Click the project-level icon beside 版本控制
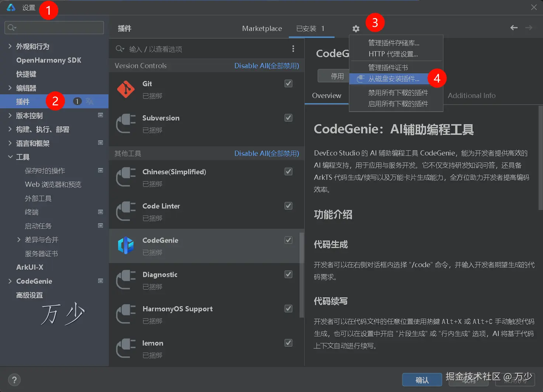The height and width of the screenshot is (392, 543). click(100, 115)
